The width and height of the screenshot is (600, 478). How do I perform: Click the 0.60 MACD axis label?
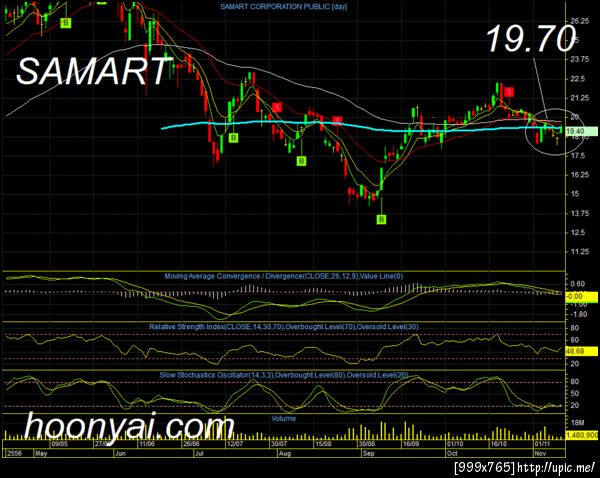pos(577,284)
